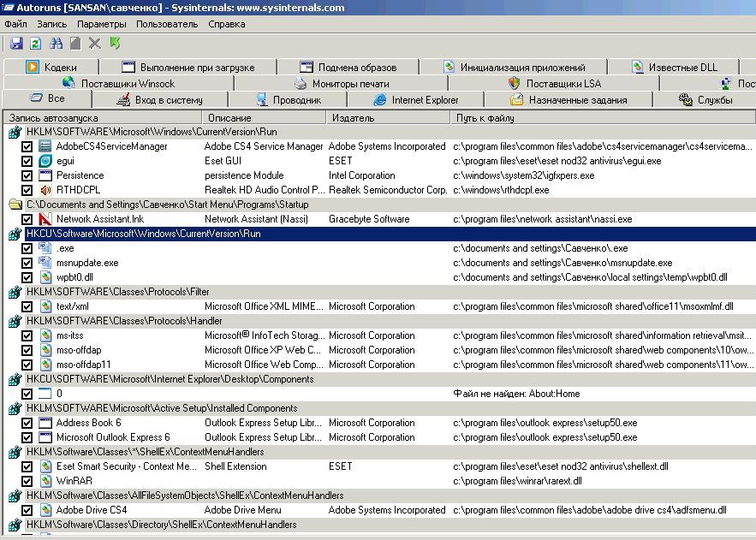
Task: Click the Save floppy disk toolbar icon
Action: [16, 44]
